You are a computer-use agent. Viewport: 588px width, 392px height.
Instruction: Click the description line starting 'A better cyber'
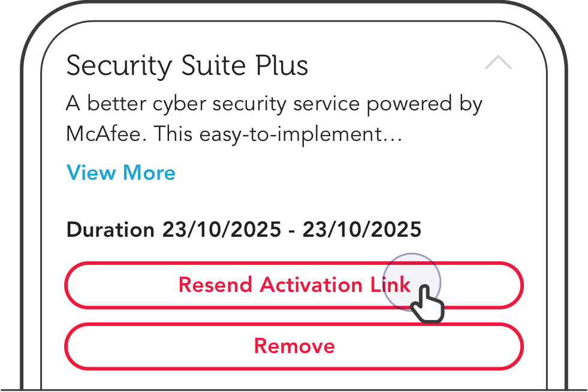pyautogui.click(x=274, y=104)
